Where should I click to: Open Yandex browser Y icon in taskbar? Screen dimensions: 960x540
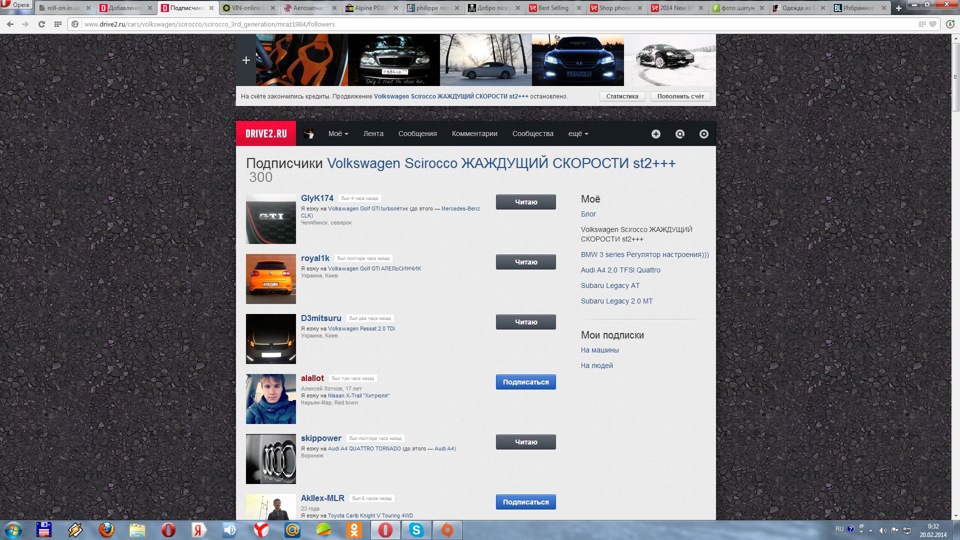261,530
